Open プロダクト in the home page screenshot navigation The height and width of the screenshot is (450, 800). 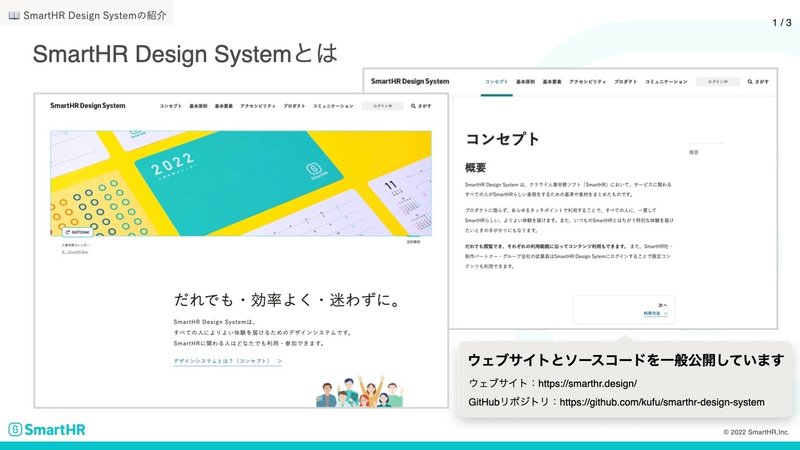click(294, 106)
